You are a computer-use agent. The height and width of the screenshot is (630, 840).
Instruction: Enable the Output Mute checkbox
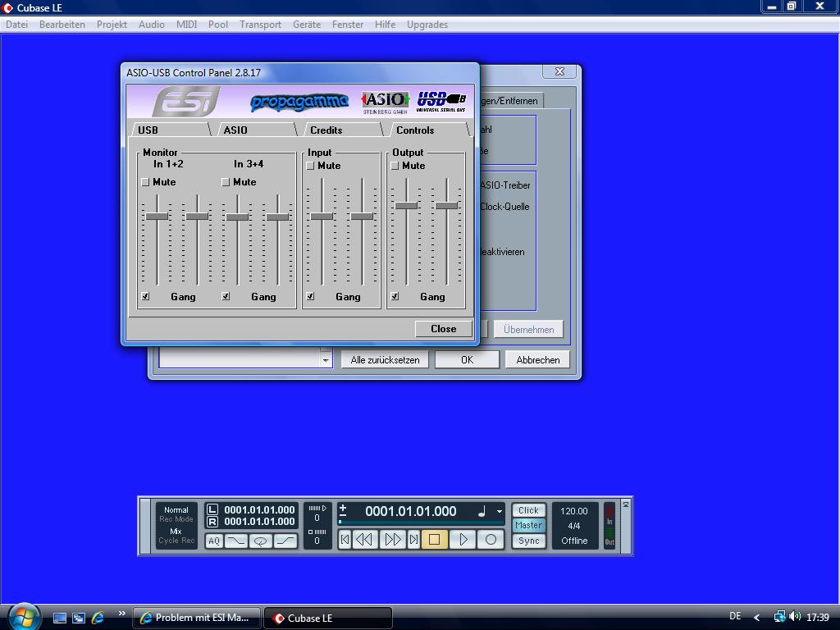[395, 166]
